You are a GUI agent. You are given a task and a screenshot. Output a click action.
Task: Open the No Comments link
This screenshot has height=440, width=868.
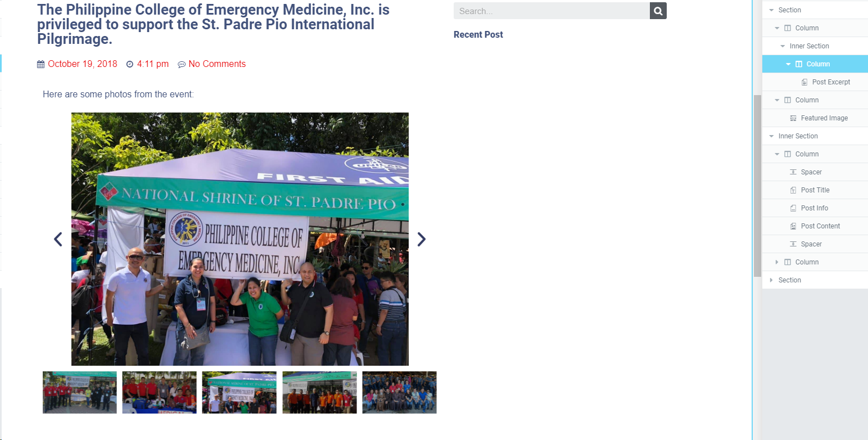[x=217, y=64]
